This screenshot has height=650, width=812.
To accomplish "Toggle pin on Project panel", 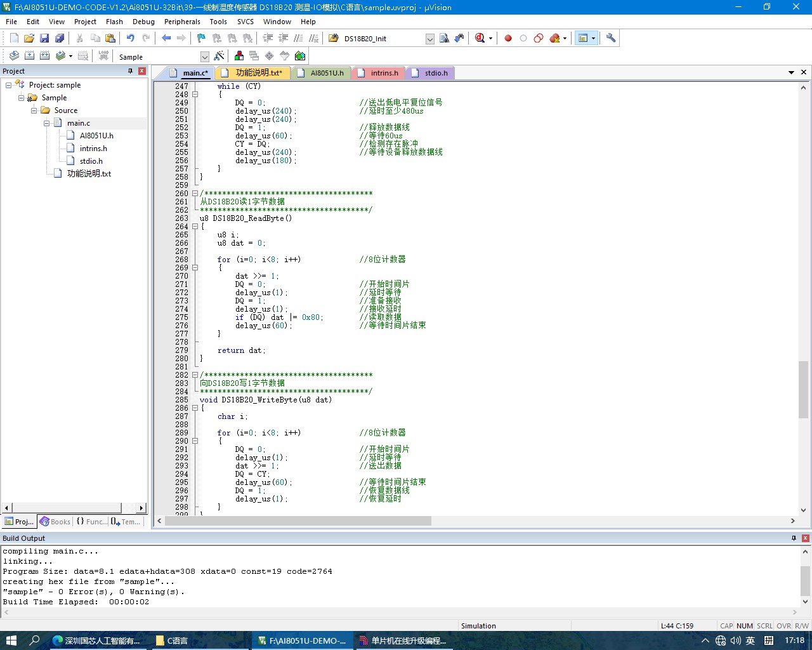I will click(130, 71).
